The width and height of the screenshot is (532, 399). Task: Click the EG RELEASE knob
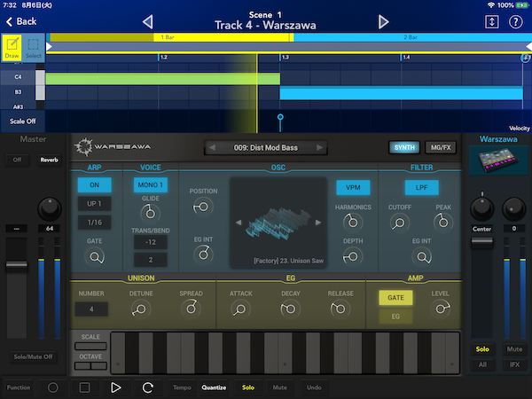click(x=340, y=309)
